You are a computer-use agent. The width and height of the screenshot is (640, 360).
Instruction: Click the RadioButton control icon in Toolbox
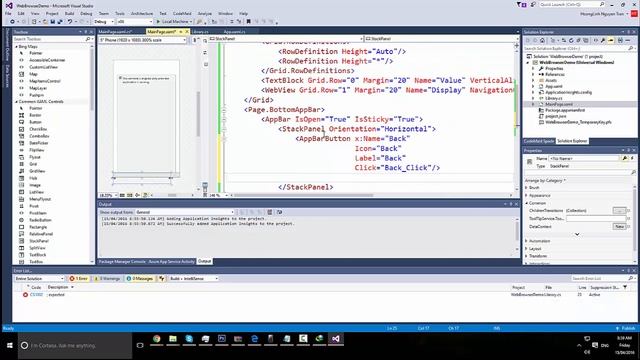click(22, 220)
